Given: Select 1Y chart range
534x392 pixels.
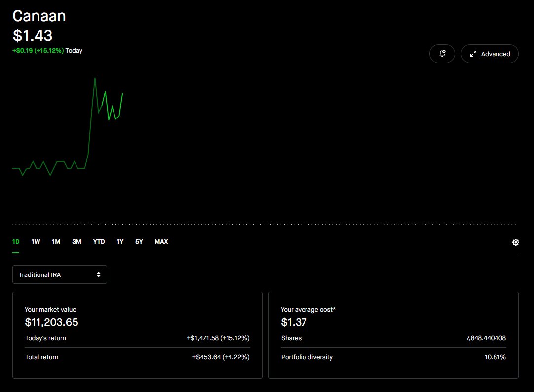Looking at the screenshot, I should [x=120, y=242].
